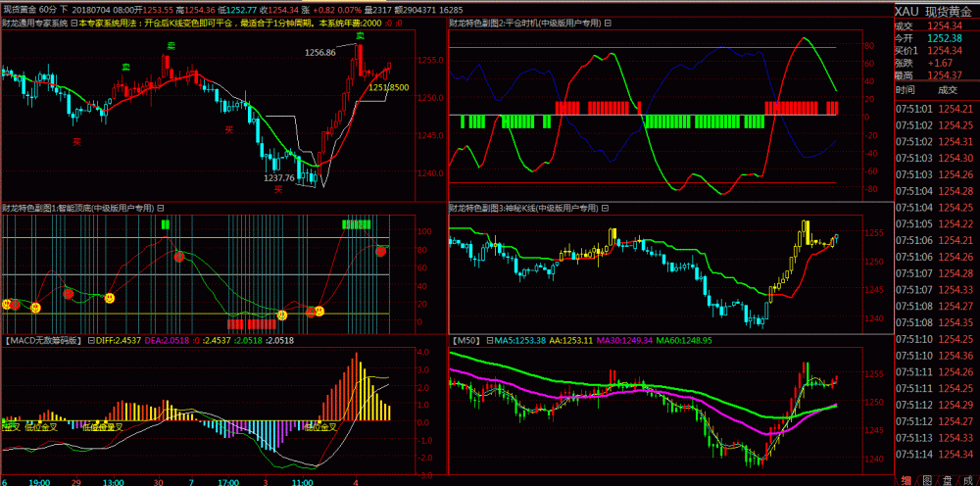Image resolution: width=980 pixels, height=486 pixels.
Task: Click the 高1254.36 value in info bar
Action: point(196,10)
